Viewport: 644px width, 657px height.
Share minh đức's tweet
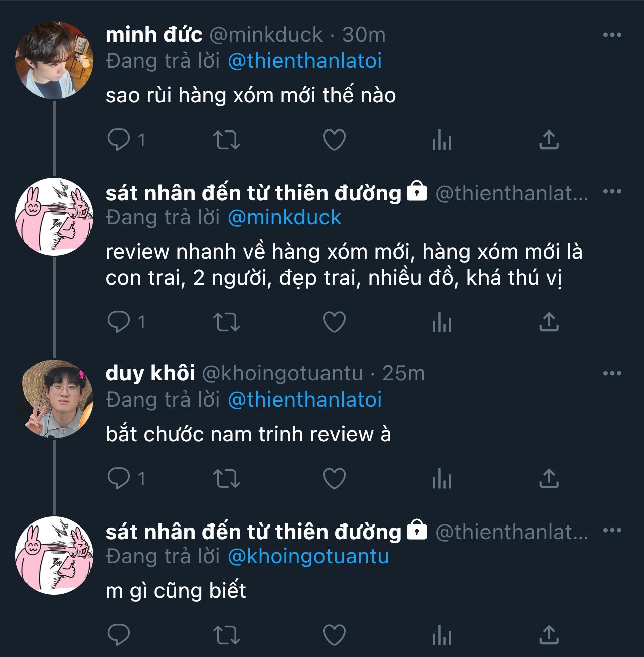coord(549,140)
